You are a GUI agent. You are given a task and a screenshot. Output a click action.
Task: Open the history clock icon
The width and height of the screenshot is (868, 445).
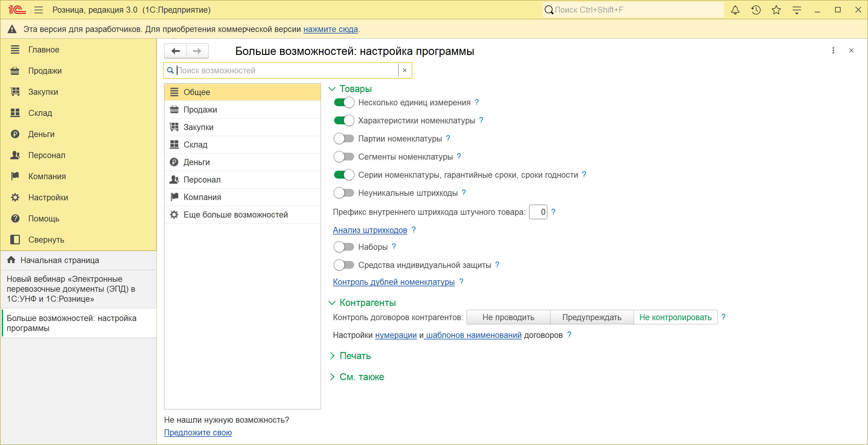(756, 10)
